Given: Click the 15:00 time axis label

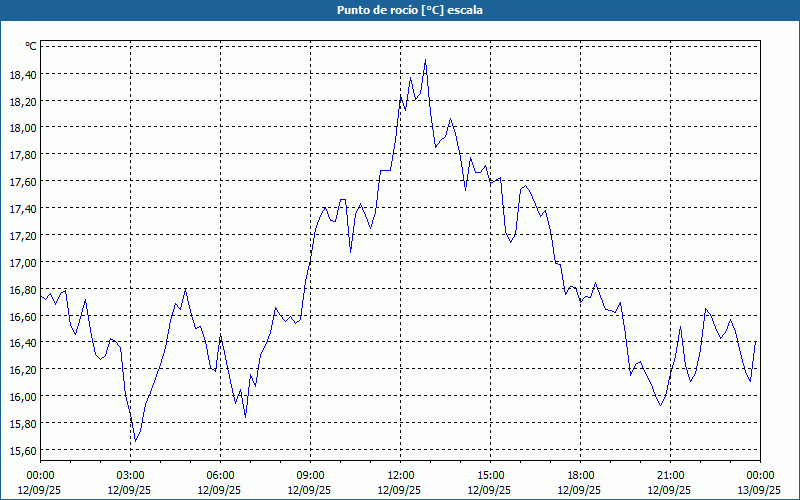Looking at the screenshot, I should click(x=491, y=475).
